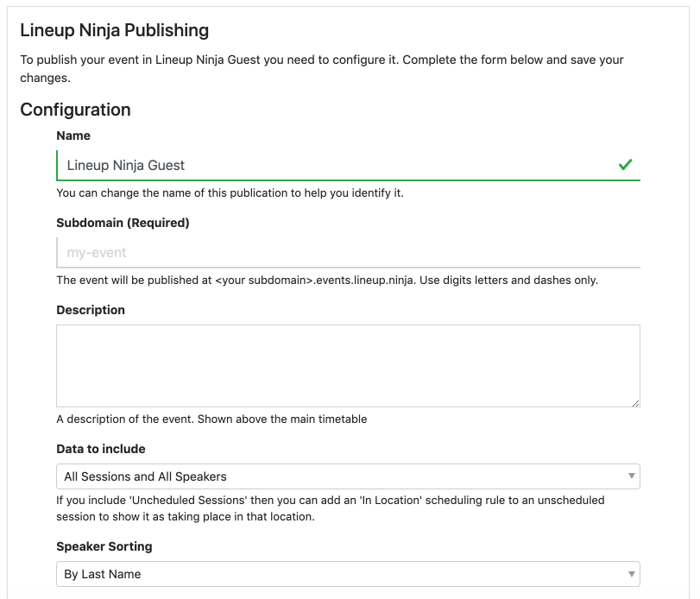Open the 'By Last Name' sorting dropdown
The image size is (700, 599).
tap(348, 574)
